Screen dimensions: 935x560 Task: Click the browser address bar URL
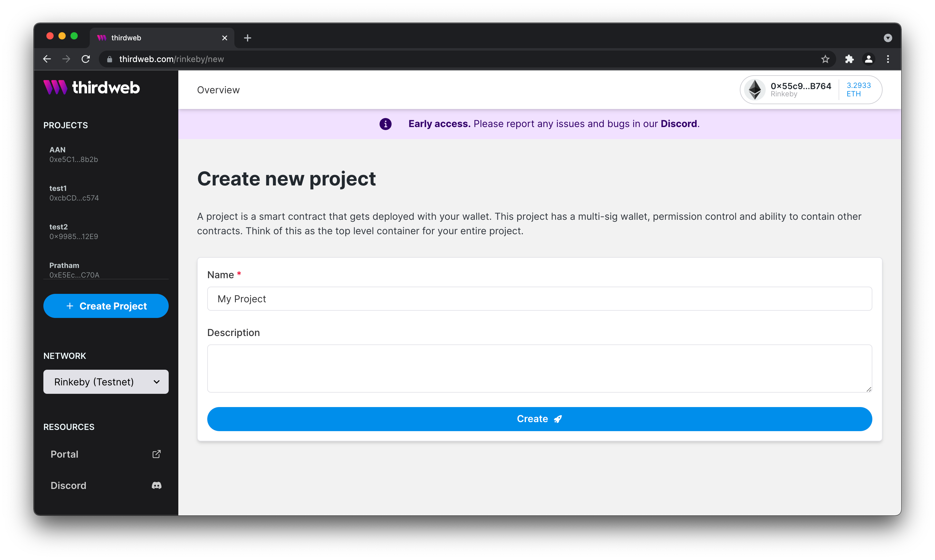pyautogui.click(x=171, y=59)
